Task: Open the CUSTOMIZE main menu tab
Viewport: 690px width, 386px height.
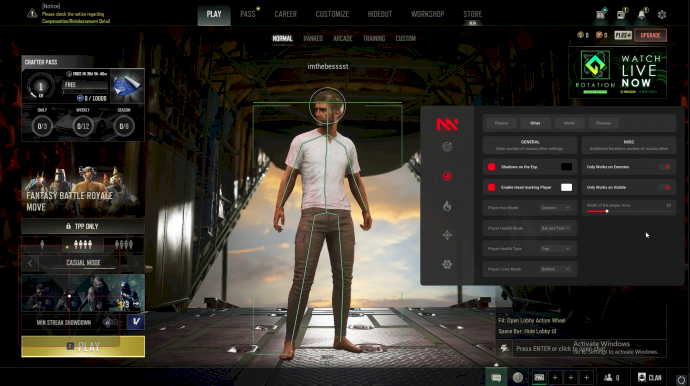Action: (x=332, y=14)
